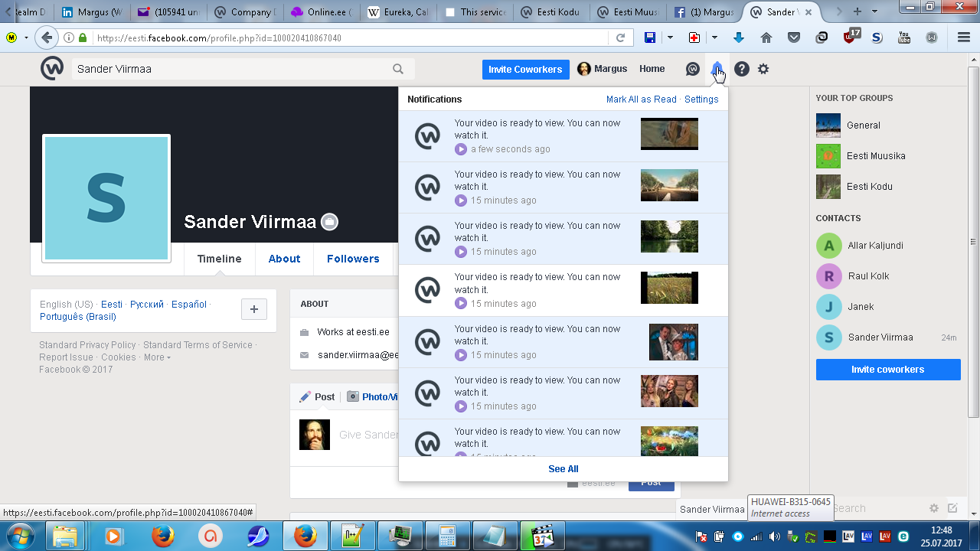
Task: Open the 'a few seconds ago' video notification thumbnail
Action: 669,134
